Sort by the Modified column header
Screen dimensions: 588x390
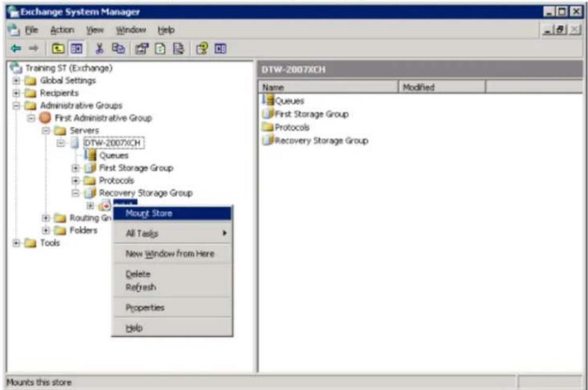(x=442, y=87)
